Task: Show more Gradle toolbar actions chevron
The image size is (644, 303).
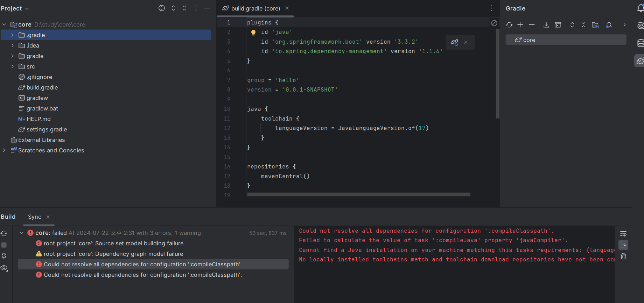Action: [x=624, y=25]
